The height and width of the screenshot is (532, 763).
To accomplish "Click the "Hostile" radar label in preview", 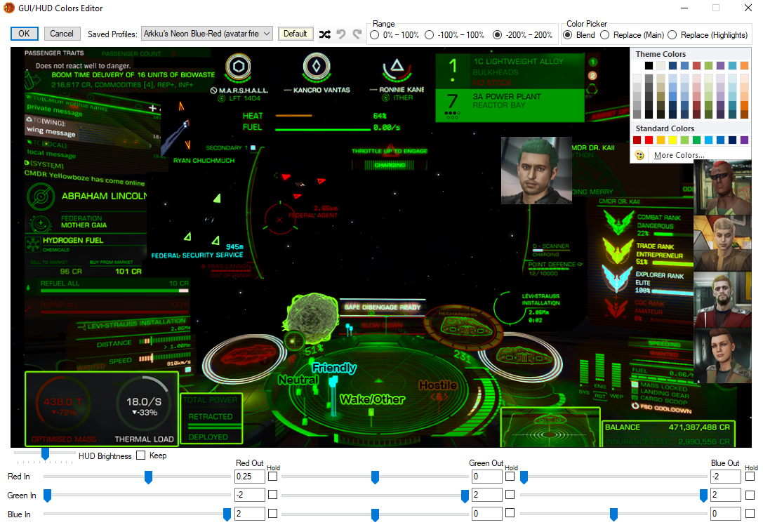I will click(438, 385).
